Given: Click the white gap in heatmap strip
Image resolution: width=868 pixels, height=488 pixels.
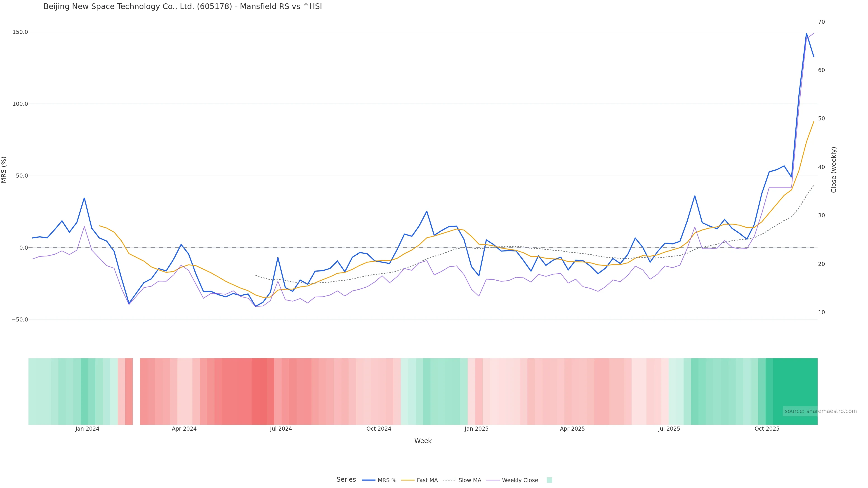Looking at the screenshot, I should pyautogui.click(x=136, y=391).
